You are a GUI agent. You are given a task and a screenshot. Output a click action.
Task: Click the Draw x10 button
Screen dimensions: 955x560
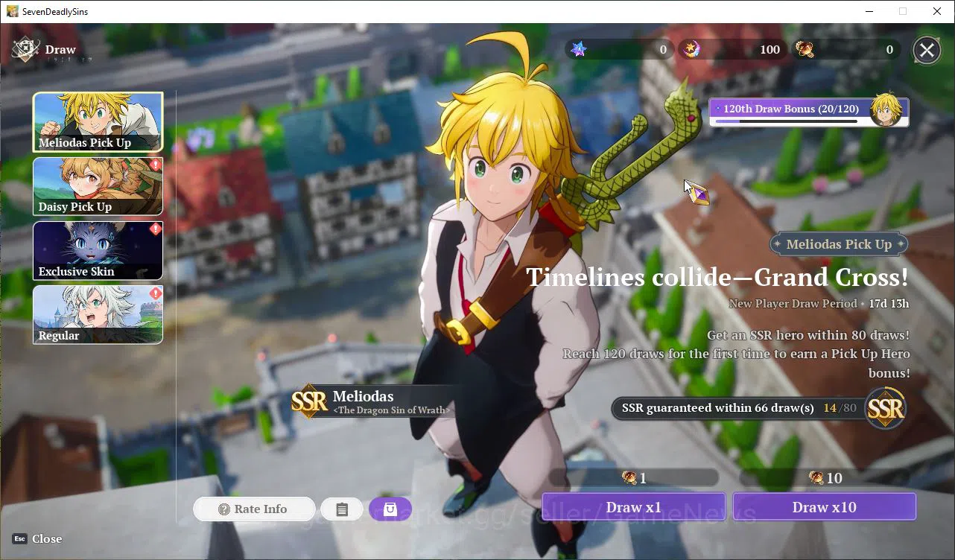(825, 507)
